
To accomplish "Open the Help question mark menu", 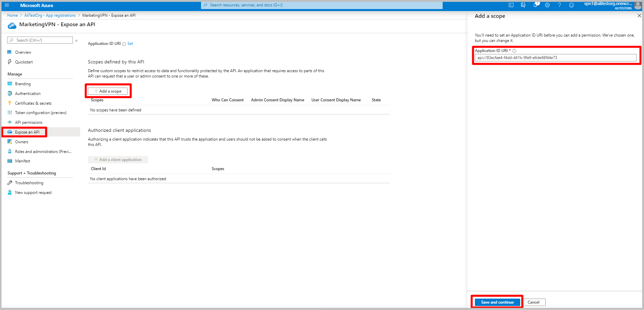I will point(559,5).
